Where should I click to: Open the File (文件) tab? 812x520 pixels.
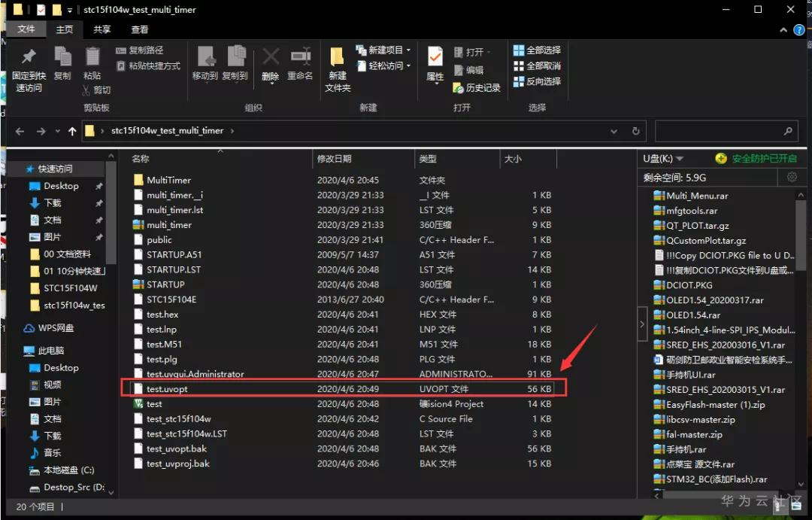click(26, 29)
